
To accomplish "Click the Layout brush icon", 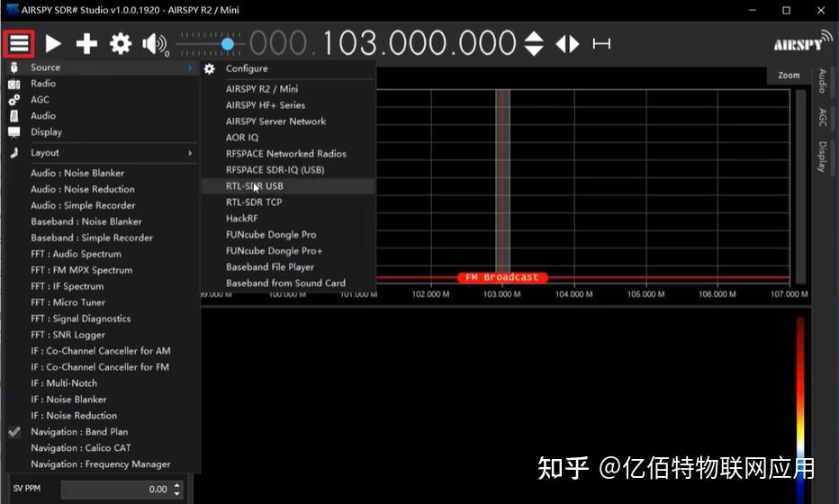I will point(14,152).
